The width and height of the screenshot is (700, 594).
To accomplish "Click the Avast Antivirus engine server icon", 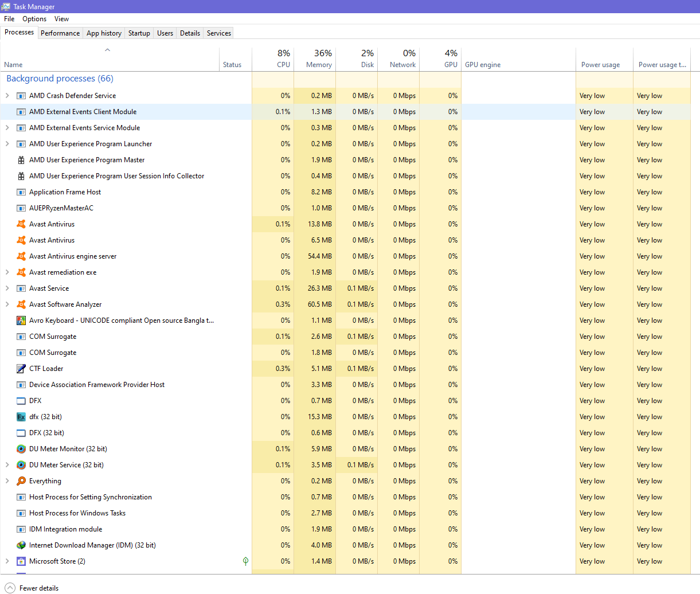I will [x=21, y=256].
